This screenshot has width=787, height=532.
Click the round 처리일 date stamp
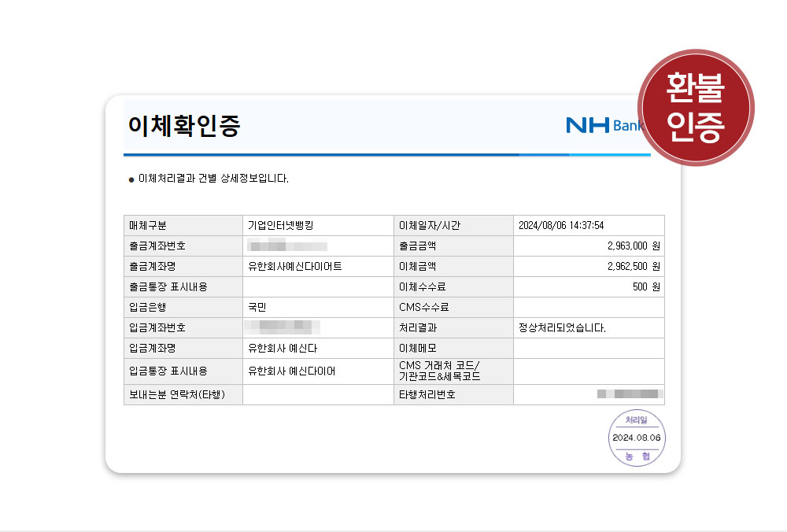point(636,438)
